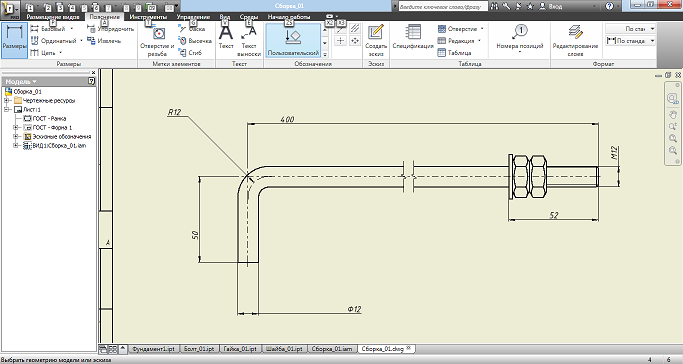The width and height of the screenshot is (683, 364).
Task: Expand the symbols gallery more arrow
Action: 325,54
